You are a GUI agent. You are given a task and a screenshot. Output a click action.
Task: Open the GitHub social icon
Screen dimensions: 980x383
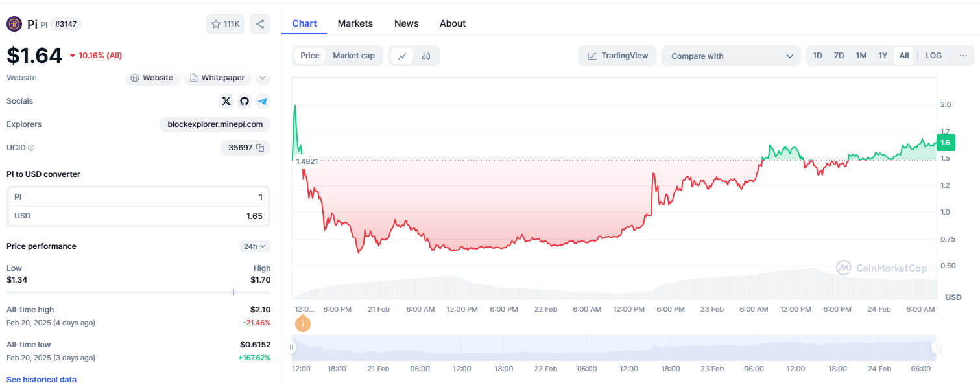pos(244,101)
